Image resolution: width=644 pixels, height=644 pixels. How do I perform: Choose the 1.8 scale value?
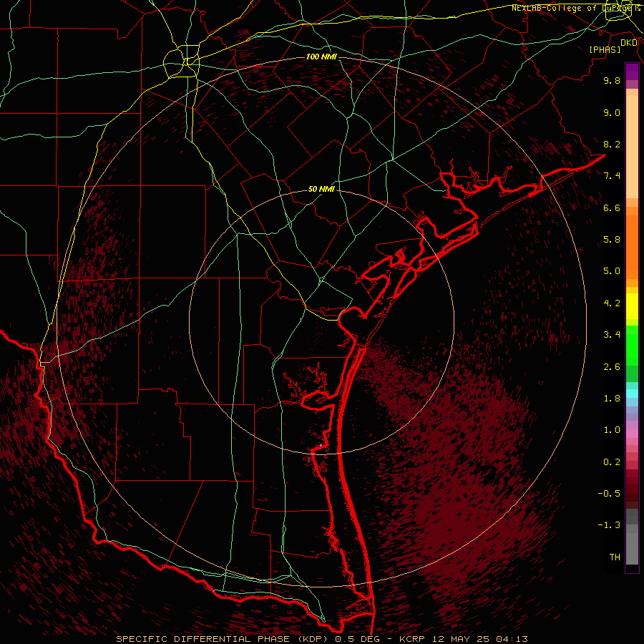click(x=612, y=399)
